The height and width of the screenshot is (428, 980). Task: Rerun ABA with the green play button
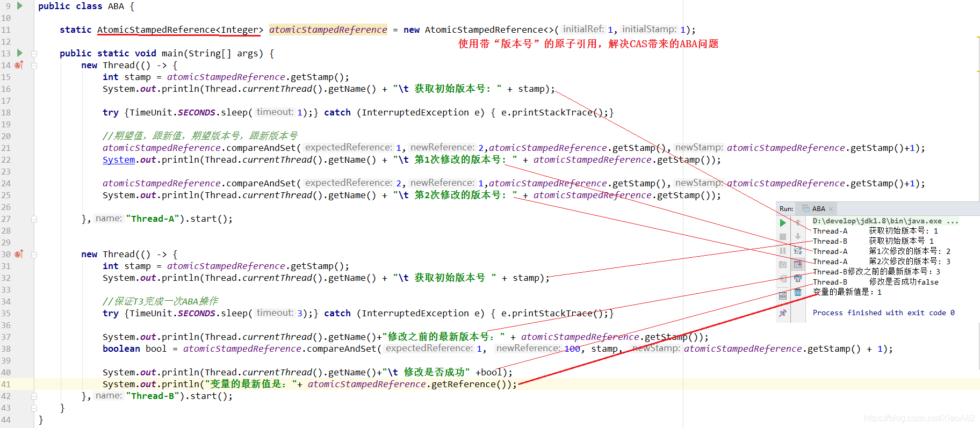(x=783, y=223)
